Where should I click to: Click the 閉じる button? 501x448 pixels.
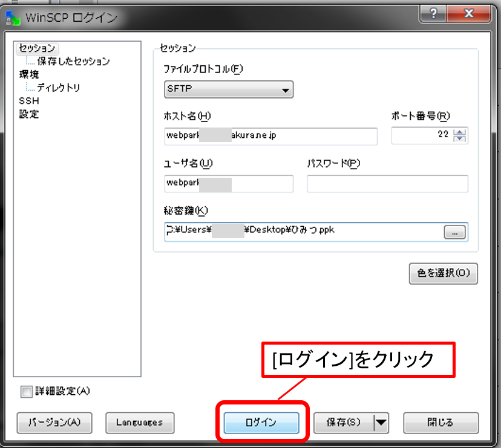(x=441, y=423)
